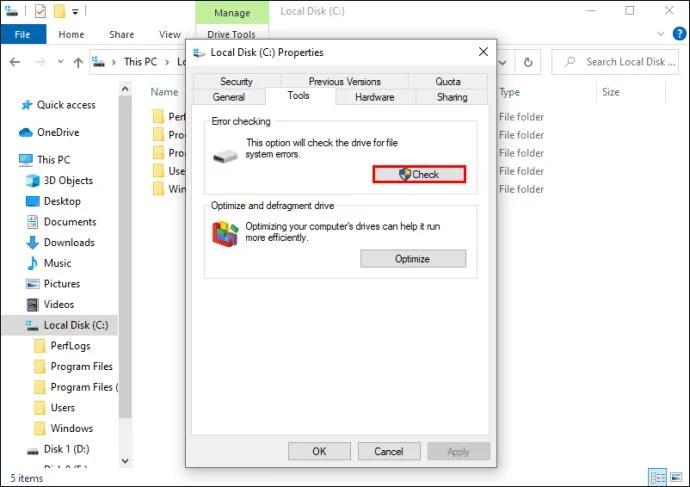Sort by the Size column header
Screen dimensions: 690x487
click(611, 92)
